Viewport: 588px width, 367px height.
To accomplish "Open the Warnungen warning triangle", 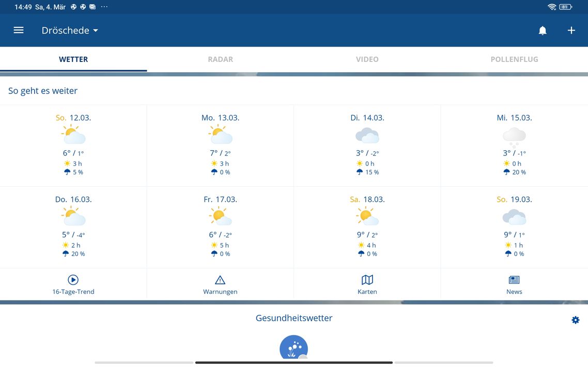I will (220, 280).
